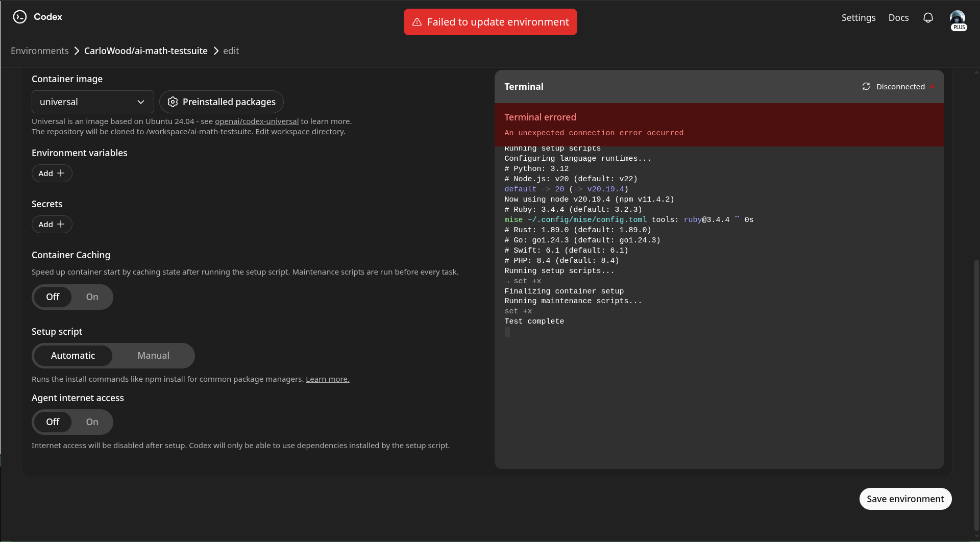The width and height of the screenshot is (980, 542).
Task: Click 'Configuring language runtimes...' terminal line
Action: [x=578, y=159]
